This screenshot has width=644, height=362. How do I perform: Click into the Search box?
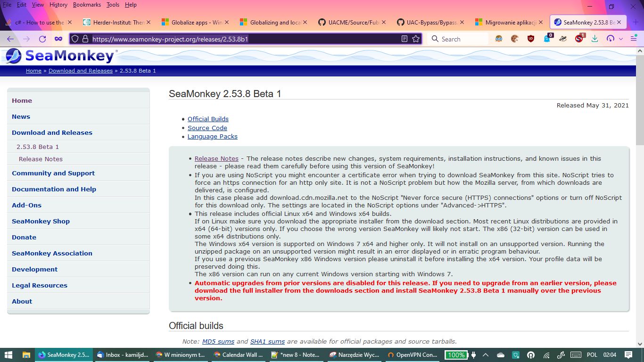(x=458, y=39)
